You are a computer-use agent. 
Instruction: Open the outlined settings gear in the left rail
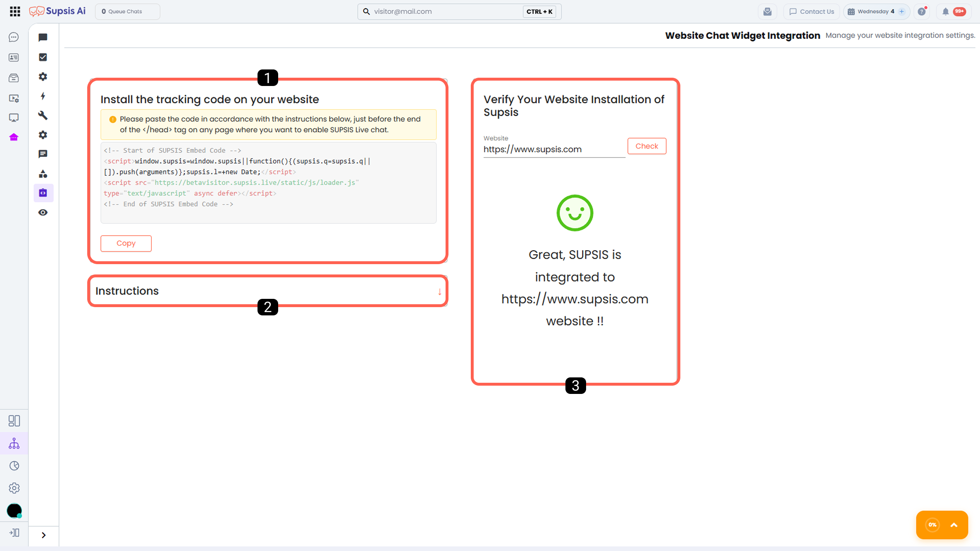(x=14, y=488)
